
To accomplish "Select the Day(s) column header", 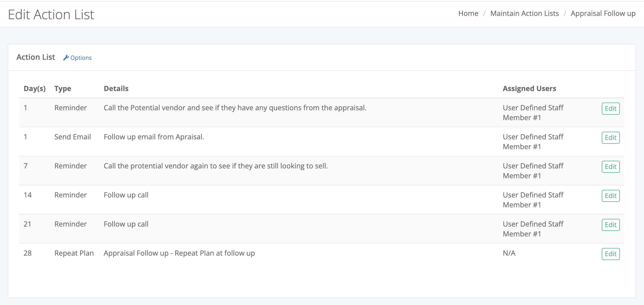I will point(35,89).
